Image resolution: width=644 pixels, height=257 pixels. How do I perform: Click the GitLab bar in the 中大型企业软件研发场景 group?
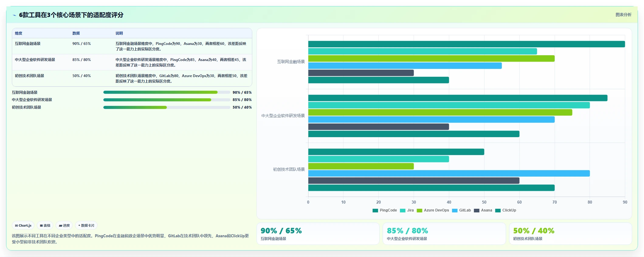coord(431,120)
